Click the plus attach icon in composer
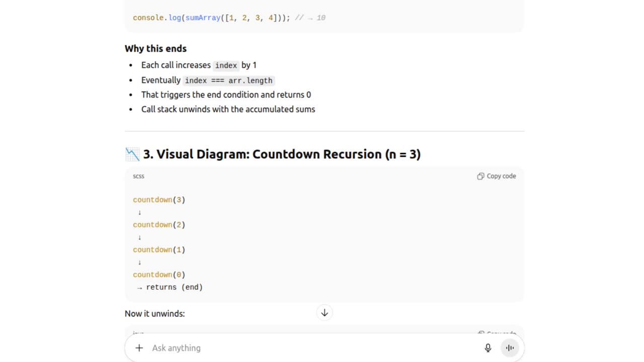This screenshot has width=644, height=362. tap(139, 348)
